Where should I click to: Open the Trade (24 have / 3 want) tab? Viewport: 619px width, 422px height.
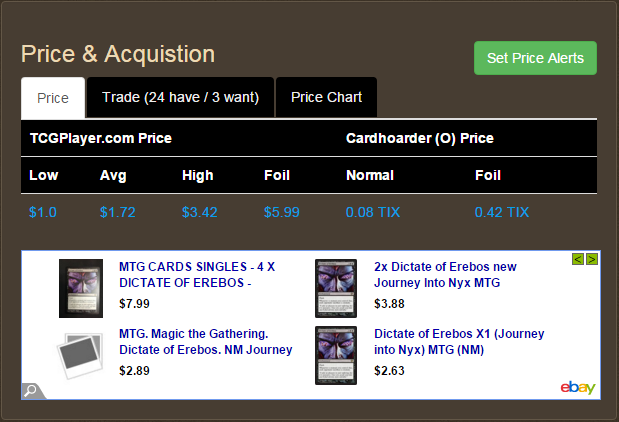tap(180, 97)
